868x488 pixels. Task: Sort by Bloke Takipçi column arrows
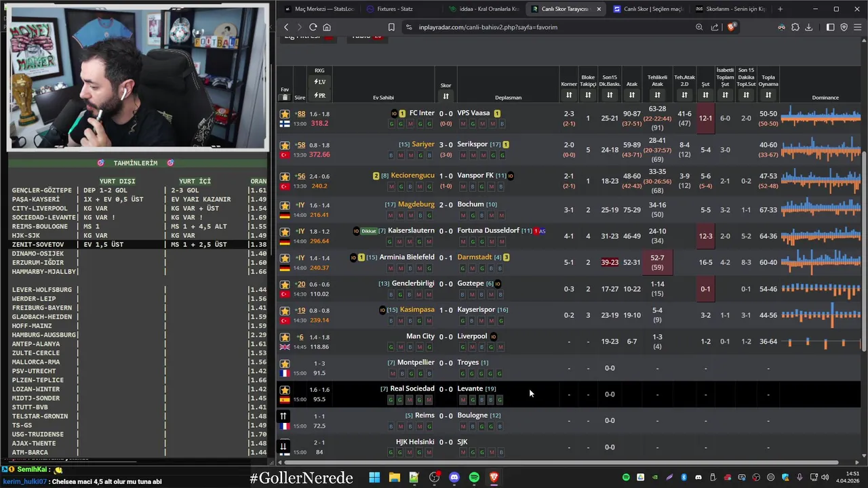(587, 95)
